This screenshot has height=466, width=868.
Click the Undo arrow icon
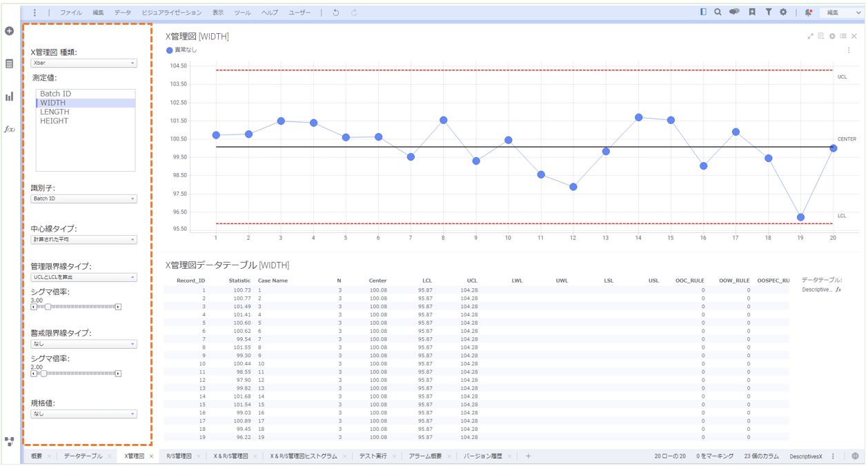(336, 12)
